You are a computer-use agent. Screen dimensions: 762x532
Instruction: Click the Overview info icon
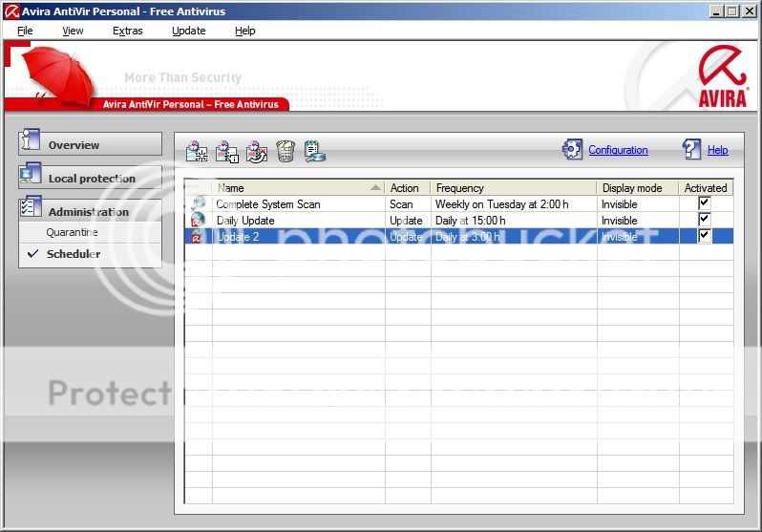point(30,140)
